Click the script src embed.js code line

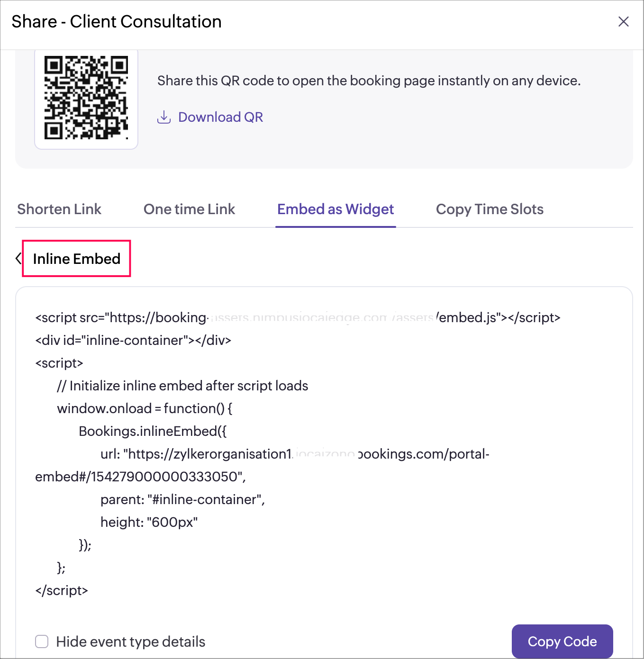click(298, 317)
